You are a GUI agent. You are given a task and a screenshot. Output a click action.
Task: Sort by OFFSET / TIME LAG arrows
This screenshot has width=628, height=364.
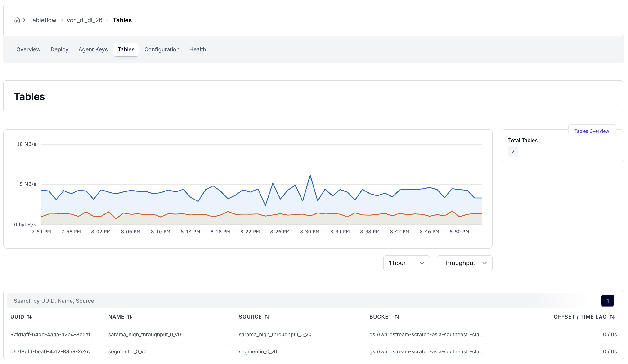(612, 317)
